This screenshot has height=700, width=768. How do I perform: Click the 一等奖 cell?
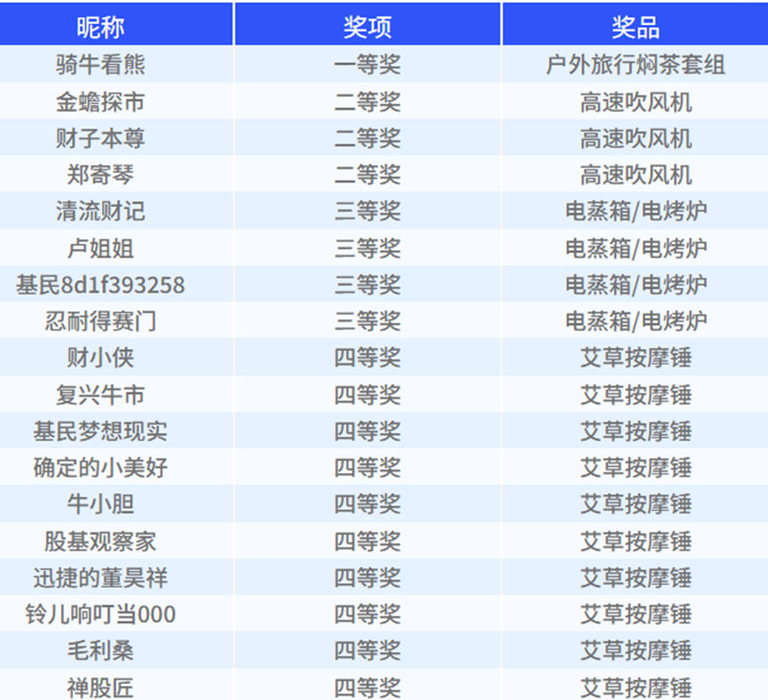point(368,65)
